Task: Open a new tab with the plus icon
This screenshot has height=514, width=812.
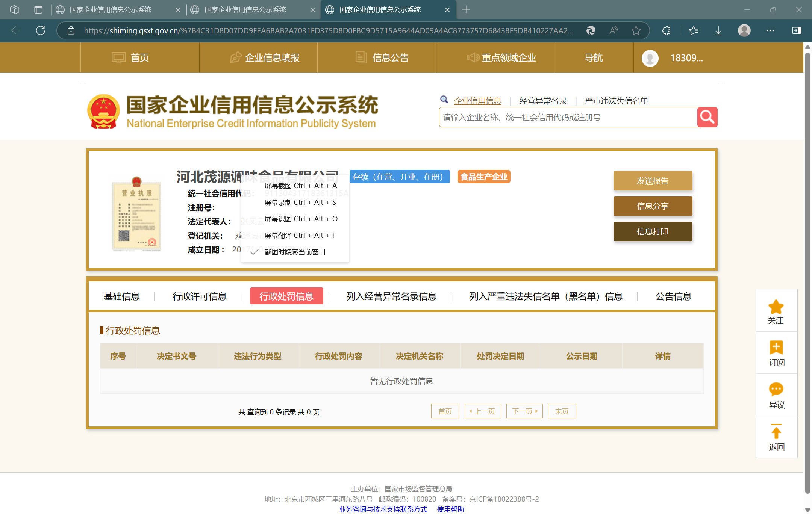Action: (x=466, y=9)
